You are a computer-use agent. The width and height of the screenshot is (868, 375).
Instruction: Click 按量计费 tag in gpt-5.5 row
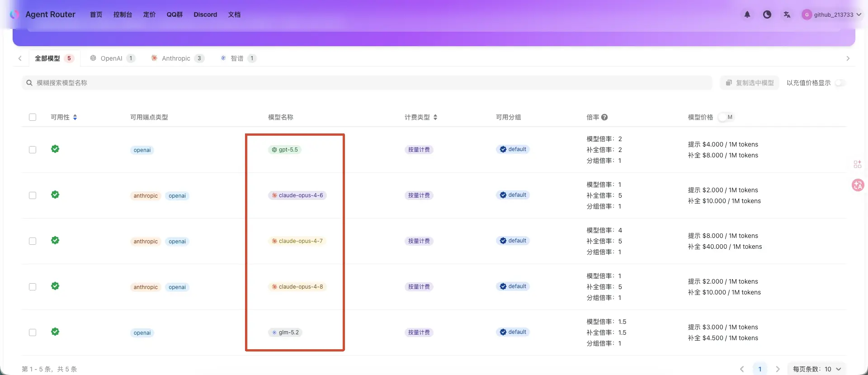(x=419, y=150)
